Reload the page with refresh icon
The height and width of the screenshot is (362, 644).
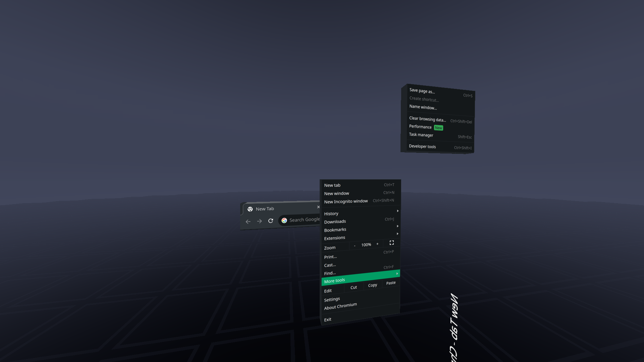[271, 221]
